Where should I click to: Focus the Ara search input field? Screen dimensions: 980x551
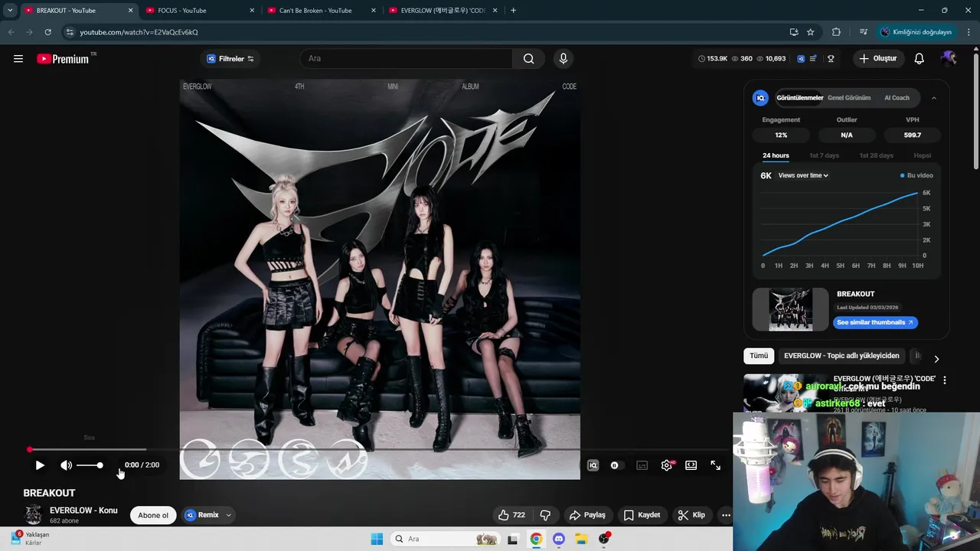tap(407, 59)
